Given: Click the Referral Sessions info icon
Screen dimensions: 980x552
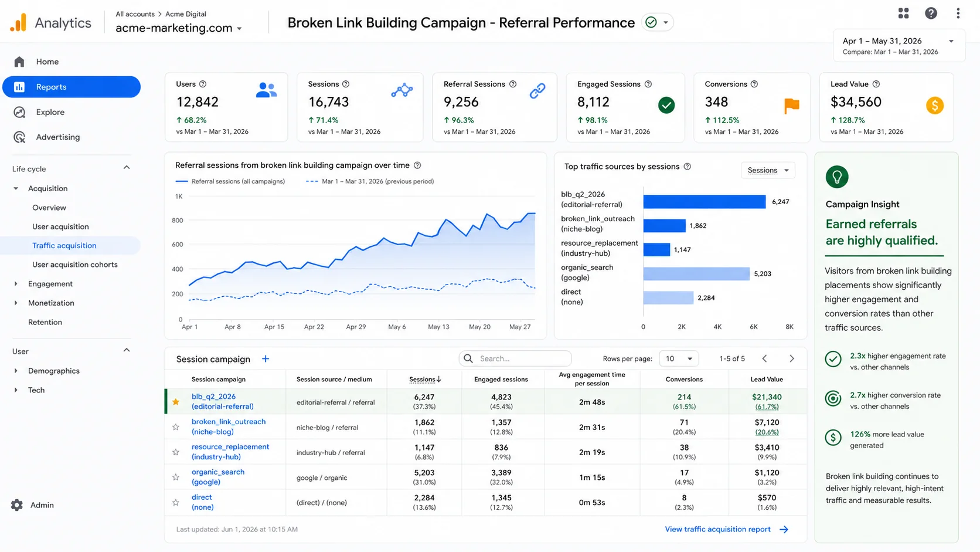Looking at the screenshot, I should [x=513, y=84].
